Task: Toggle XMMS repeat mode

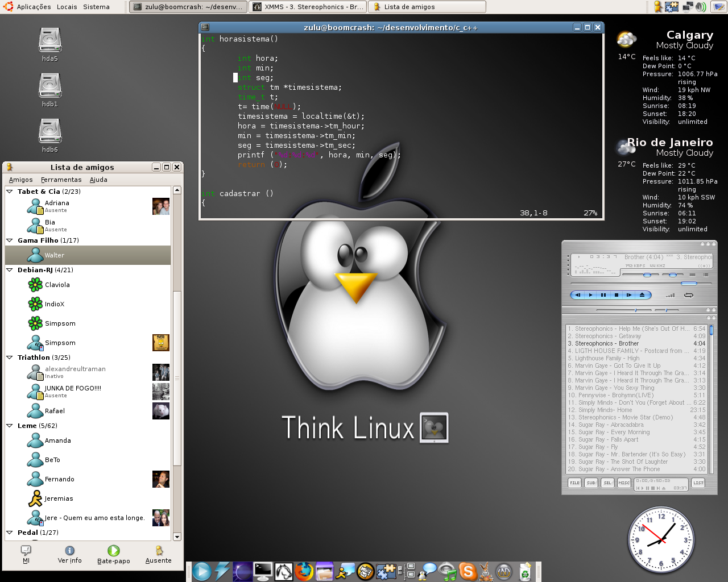Action: pyautogui.click(x=689, y=295)
